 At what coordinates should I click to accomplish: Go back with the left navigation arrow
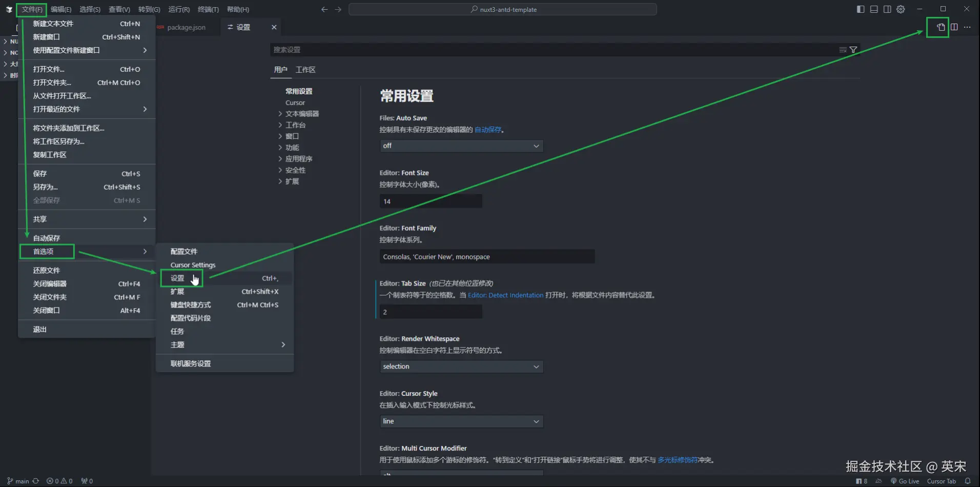click(x=324, y=9)
